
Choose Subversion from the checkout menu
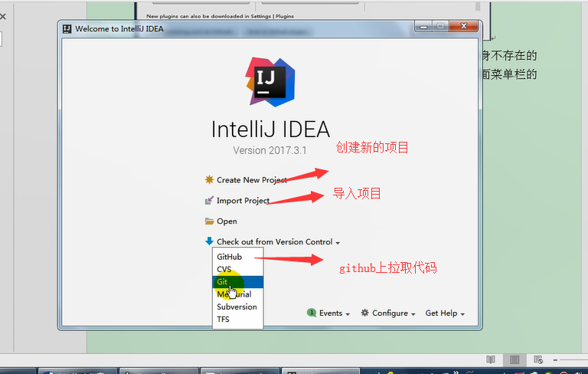[238, 307]
